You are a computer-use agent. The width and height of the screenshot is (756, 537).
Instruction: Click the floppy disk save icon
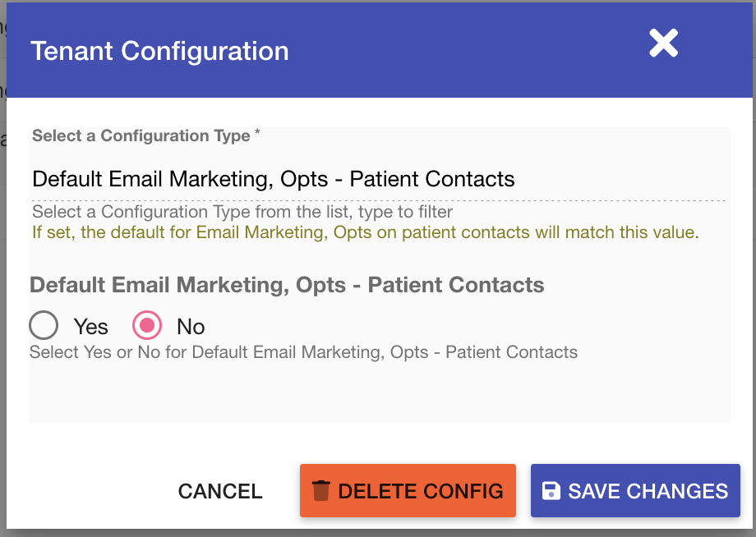pos(551,491)
